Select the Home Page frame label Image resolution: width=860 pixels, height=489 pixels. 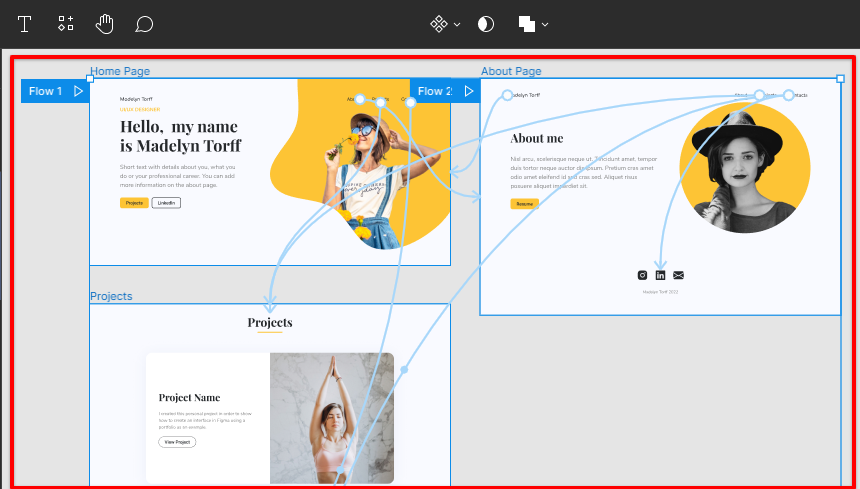120,71
